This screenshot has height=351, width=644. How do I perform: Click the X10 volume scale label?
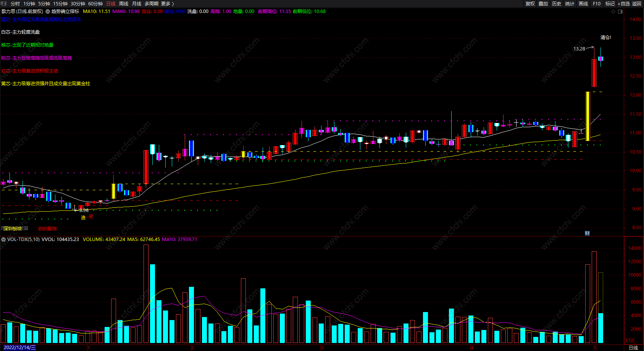pos(629,341)
